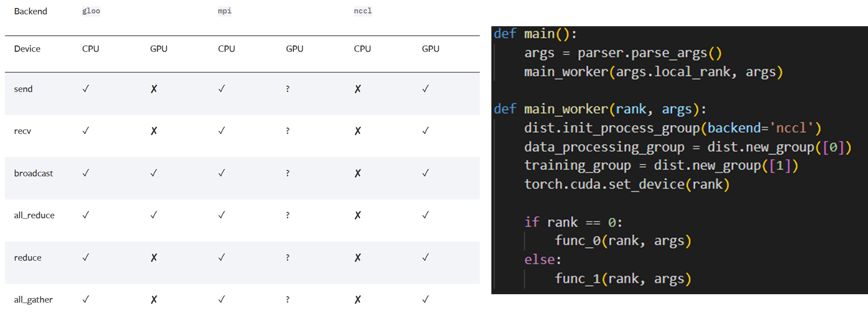Image resolution: width=868 pixels, height=320 pixels.
Task: Click the CPU device cell under gloo
Action: point(91,49)
